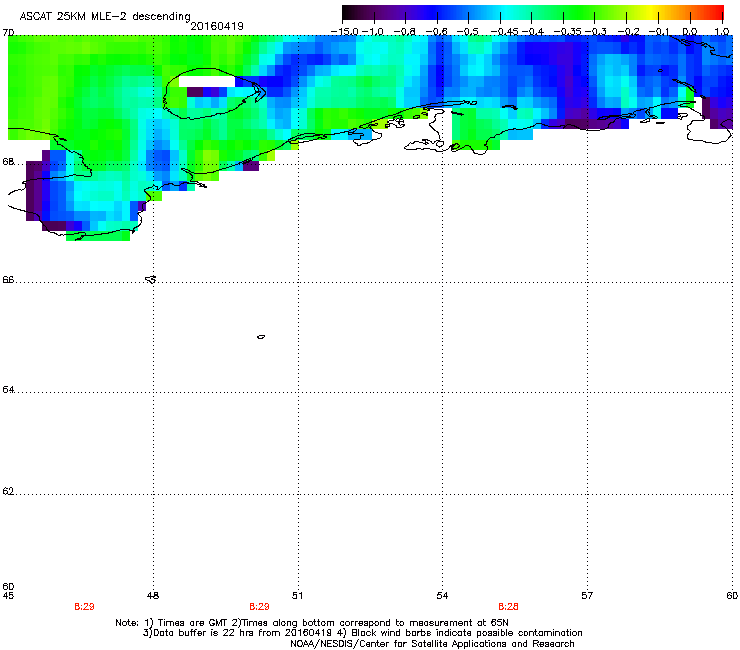
Task: Click the '-0.2' color bar label
Action: 629,32
